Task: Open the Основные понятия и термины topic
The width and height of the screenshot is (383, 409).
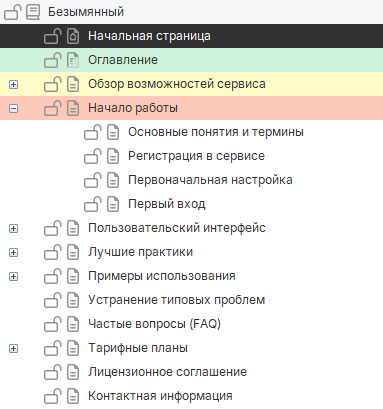Action: click(x=216, y=132)
